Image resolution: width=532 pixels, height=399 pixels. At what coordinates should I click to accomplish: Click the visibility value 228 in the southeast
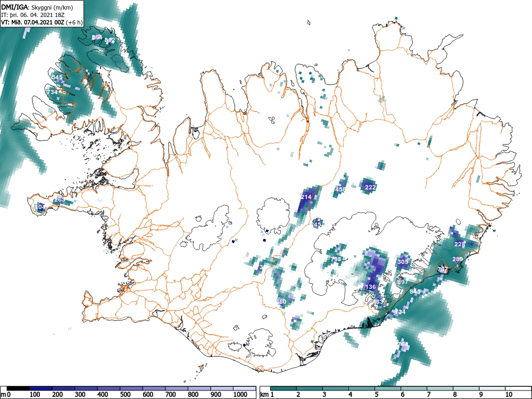tap(460, 244)
